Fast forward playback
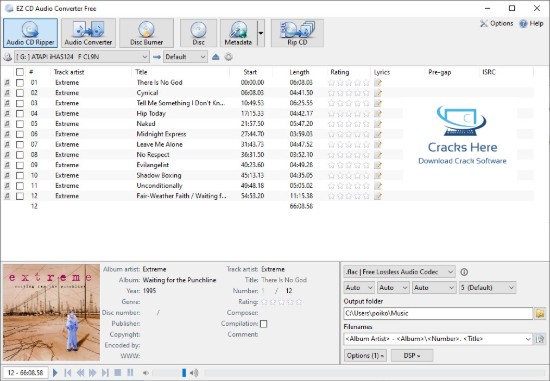 (x=93, y=373)
